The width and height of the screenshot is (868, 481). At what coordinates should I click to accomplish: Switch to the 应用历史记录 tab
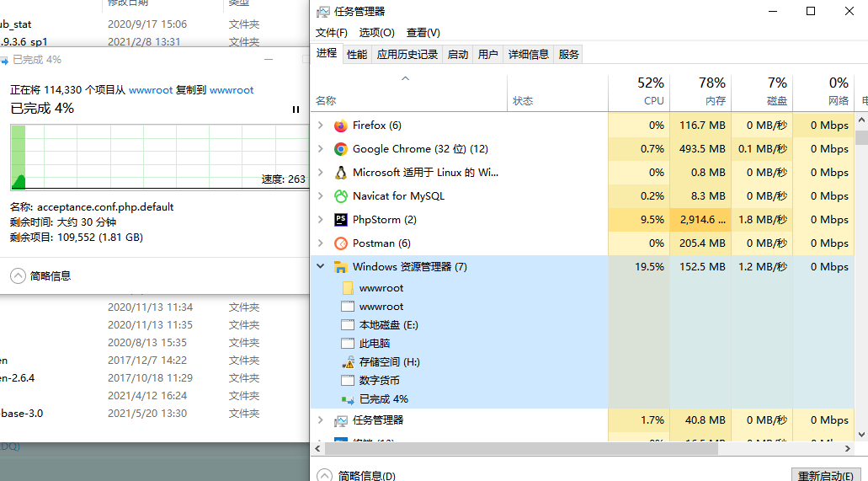click(x=407, y=54)
